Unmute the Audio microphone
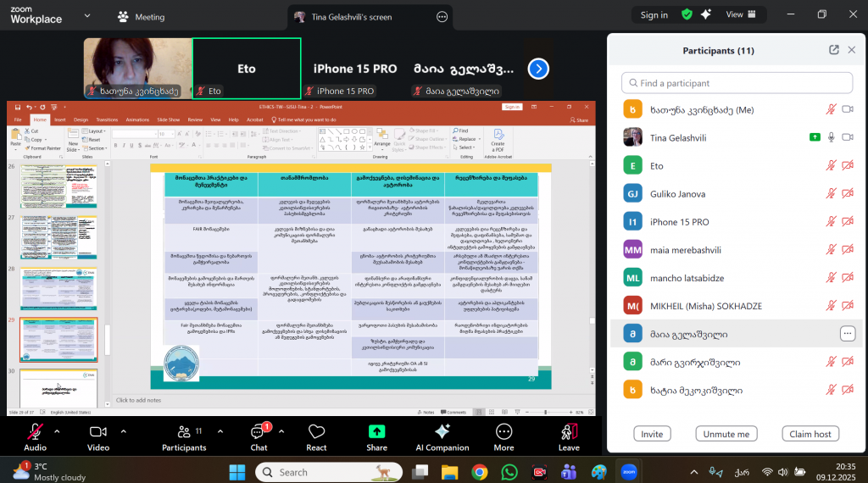This screenshot has height=483, width=868. (x=35, y=432)
